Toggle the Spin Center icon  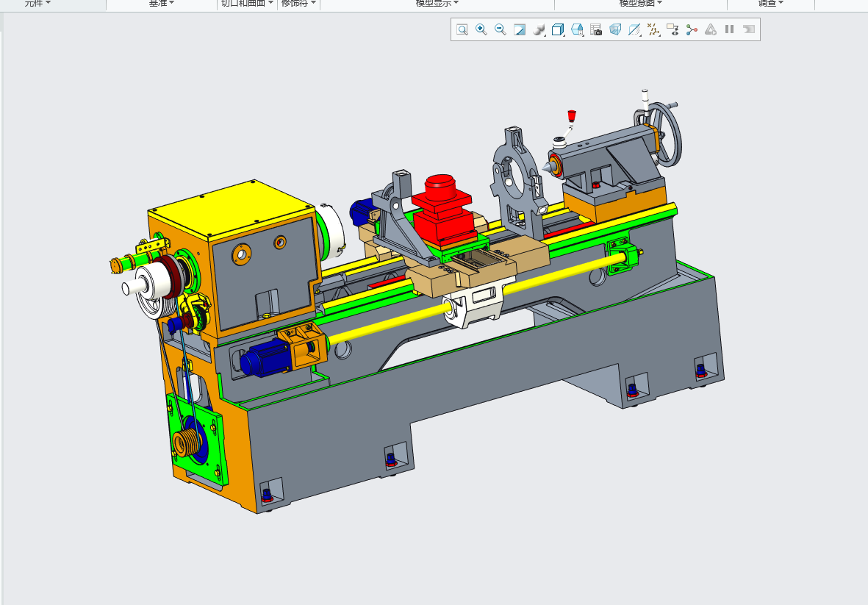692,30
